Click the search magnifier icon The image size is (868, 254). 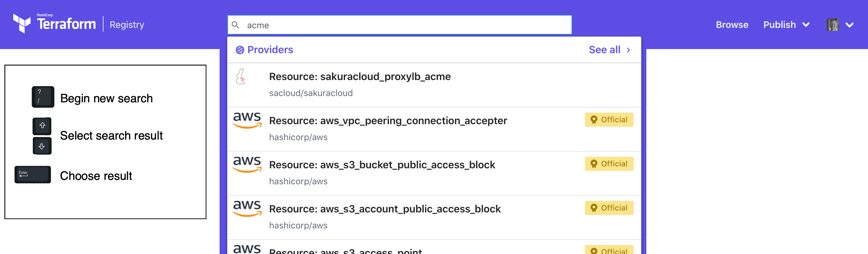pos(235,25)
